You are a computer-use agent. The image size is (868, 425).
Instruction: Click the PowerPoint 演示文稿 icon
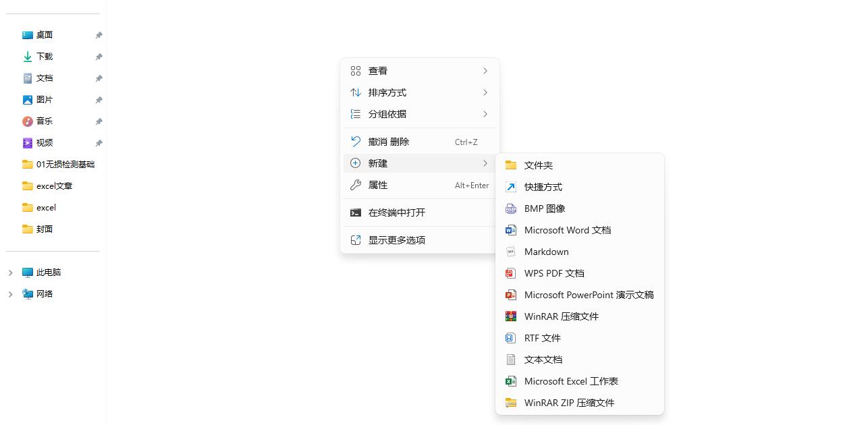pyautogui.click(x=511, y=295)
